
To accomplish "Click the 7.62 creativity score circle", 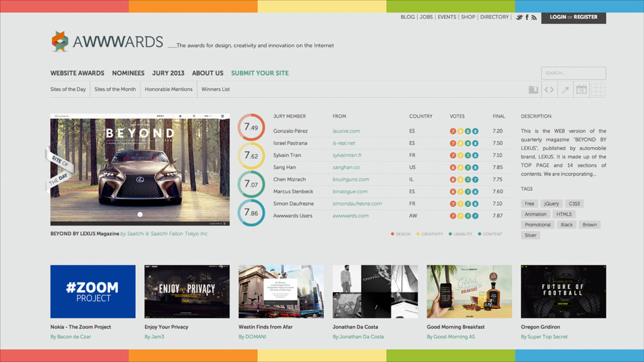I will point(251,156).
